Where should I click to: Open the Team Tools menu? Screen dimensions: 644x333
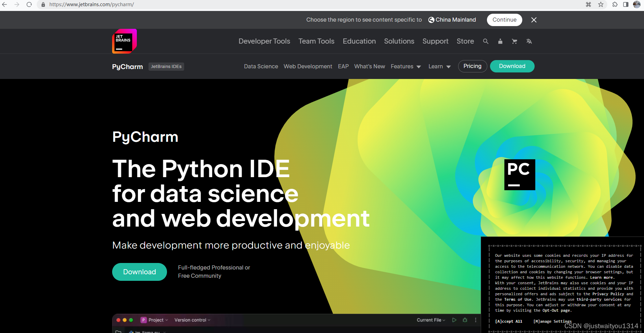point(317,41)
